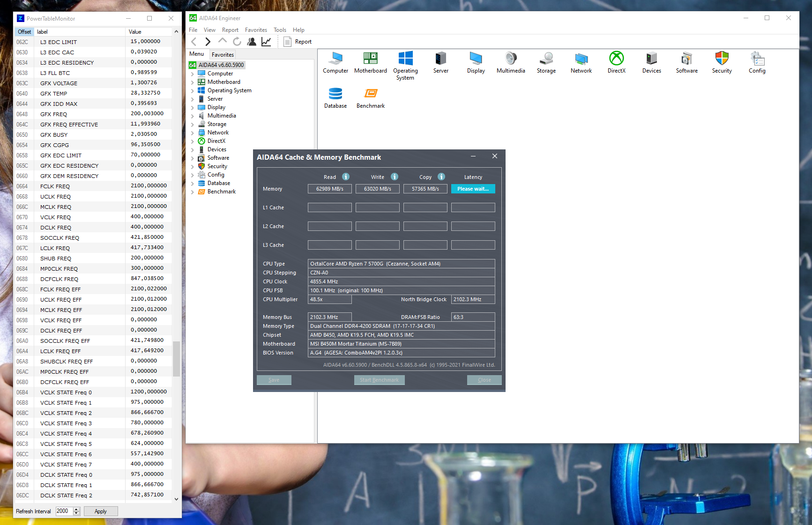Click the Start Benchmark button

(380, 380)
